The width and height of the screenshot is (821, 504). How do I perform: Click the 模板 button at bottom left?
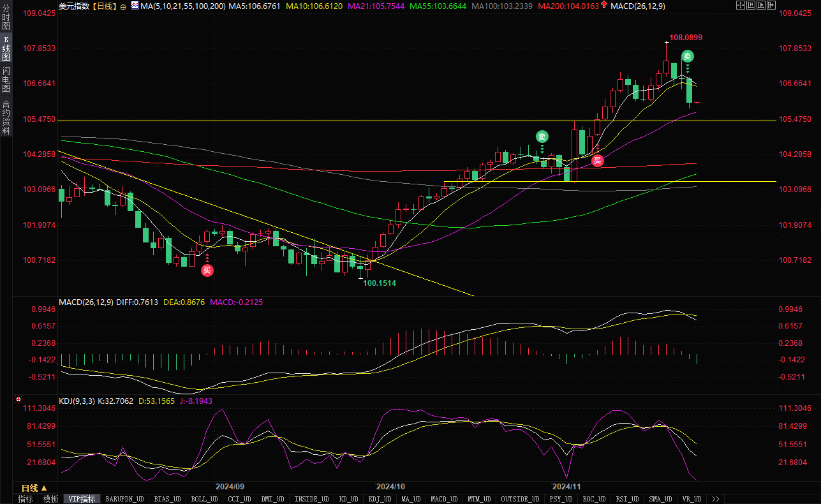tap(50, 499)
